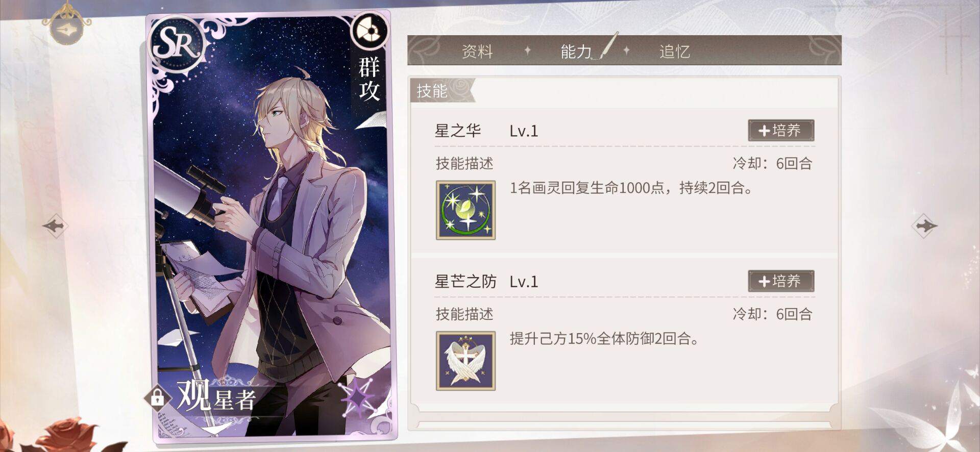Go to the previous card with left arrow
The width and height of the screenshot is (980, 452).
55,225
